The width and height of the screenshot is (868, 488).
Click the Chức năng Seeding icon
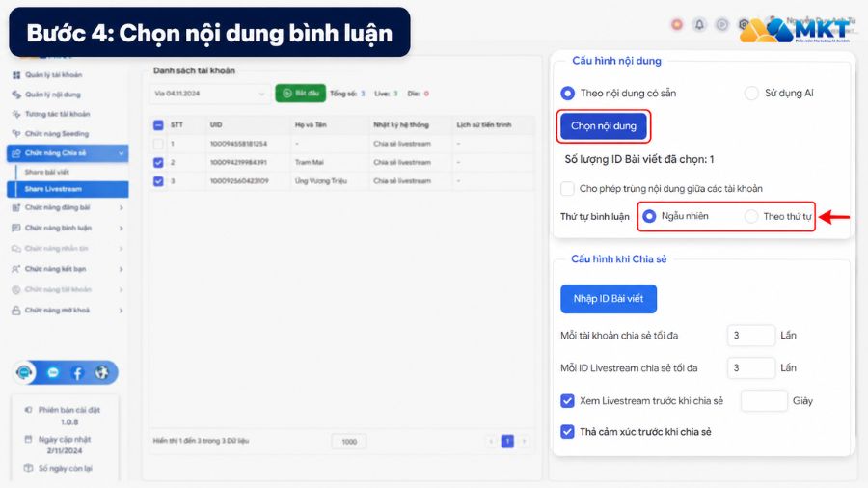[16, 133]
